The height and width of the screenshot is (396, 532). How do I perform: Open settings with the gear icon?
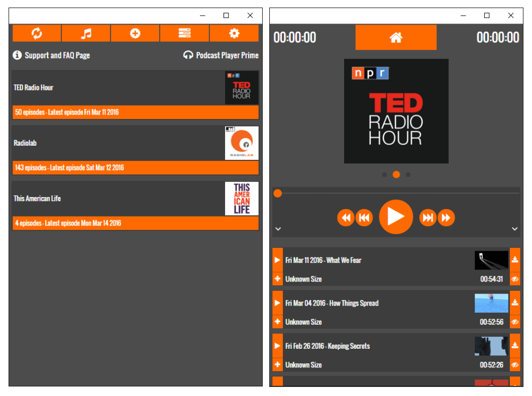click(x=234, y=33)
